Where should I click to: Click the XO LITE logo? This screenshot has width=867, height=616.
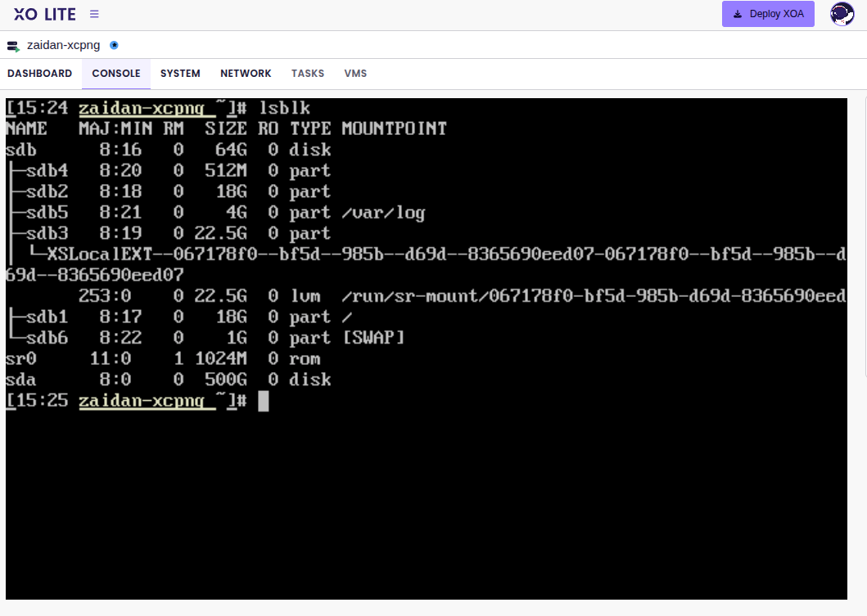click(x=45, y=15)
